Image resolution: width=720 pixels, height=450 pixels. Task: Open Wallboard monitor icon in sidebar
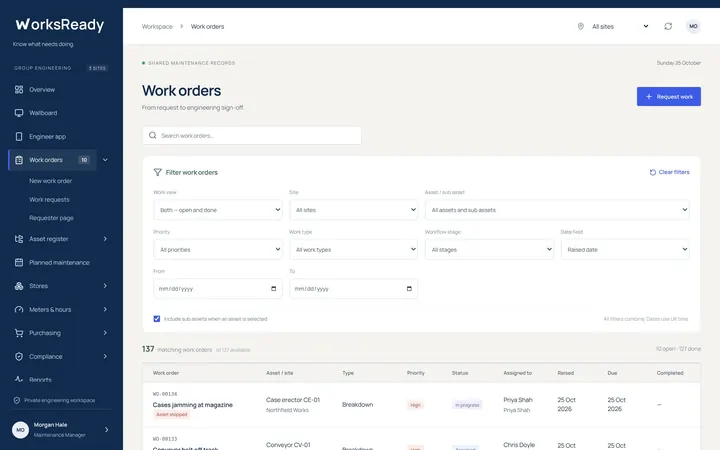tap(19, 113)
